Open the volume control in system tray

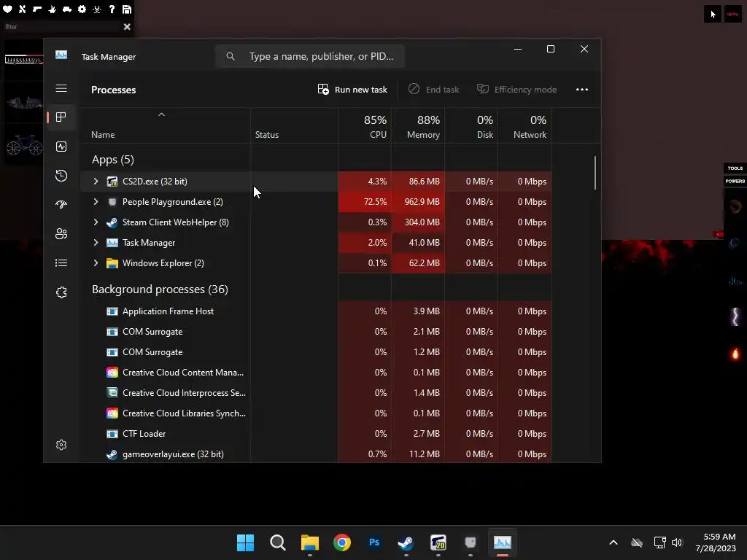pyautogui.click(x=677, y=542)
